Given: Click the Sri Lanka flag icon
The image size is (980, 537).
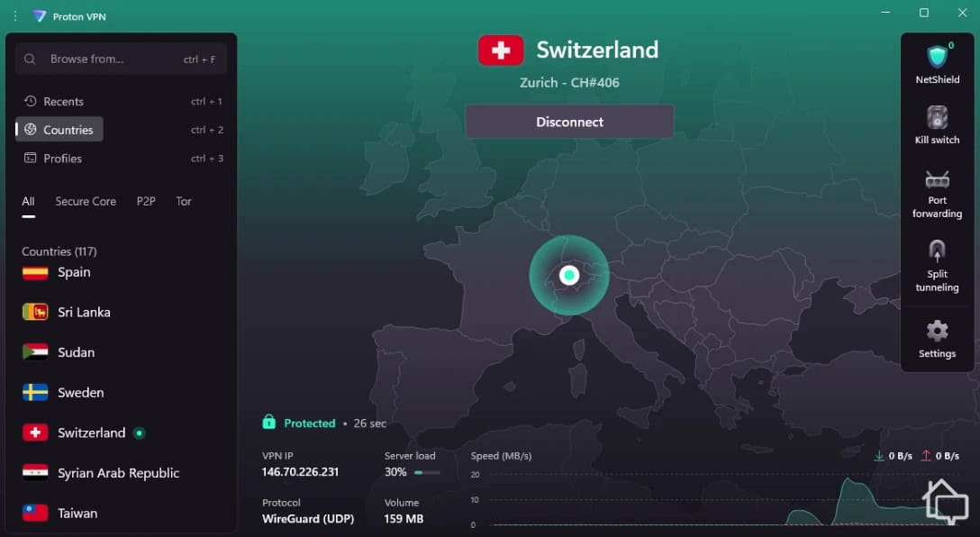Looking at the screenshot, I should click(35, 312).
